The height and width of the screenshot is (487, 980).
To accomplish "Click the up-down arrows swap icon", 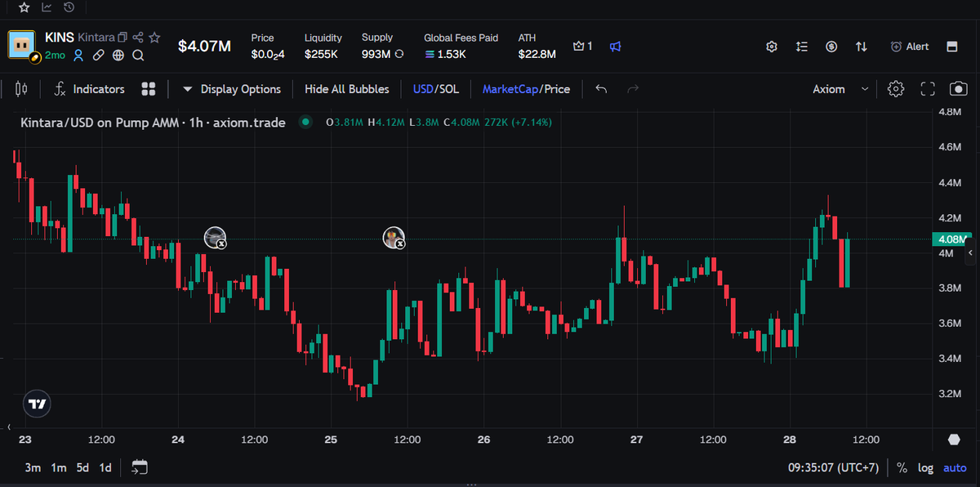I will tap(862, 47).
